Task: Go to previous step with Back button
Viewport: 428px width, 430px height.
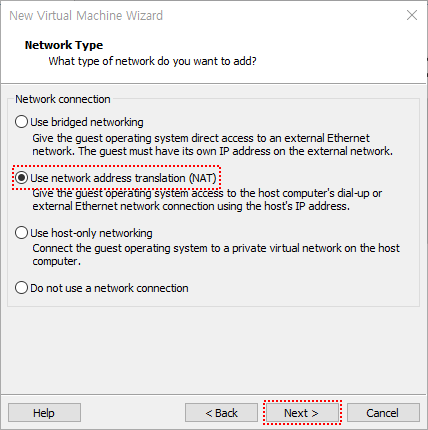Action: point(221,413)
